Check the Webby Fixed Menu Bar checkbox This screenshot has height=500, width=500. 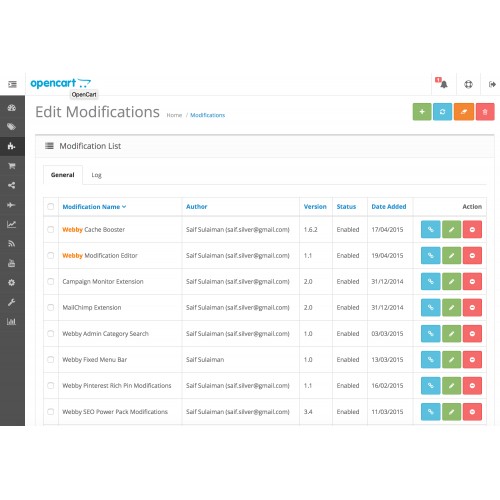click(x=51, y=359)
